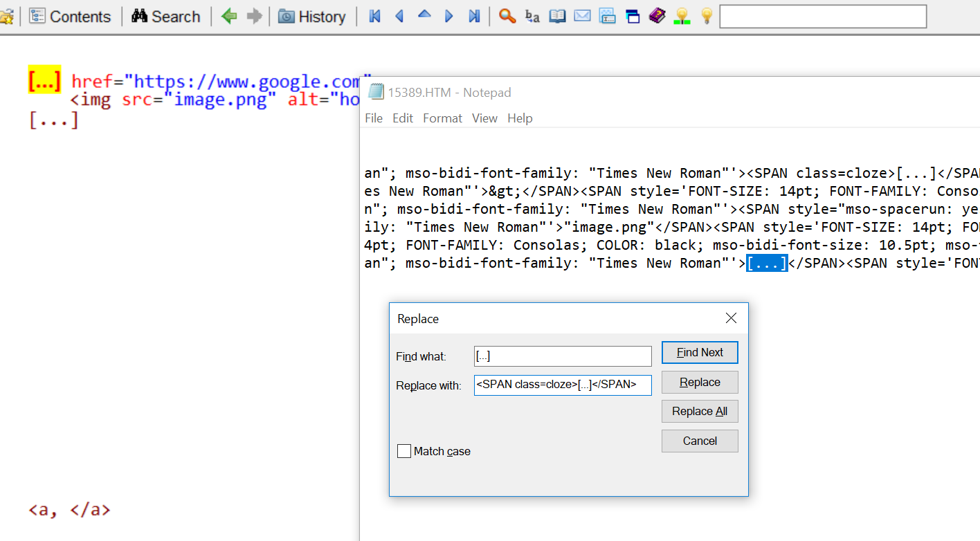This screenshot has width=980, height=541.
Task: Click the lightbulb with green bar icon
Action: (x=682, y=17)
